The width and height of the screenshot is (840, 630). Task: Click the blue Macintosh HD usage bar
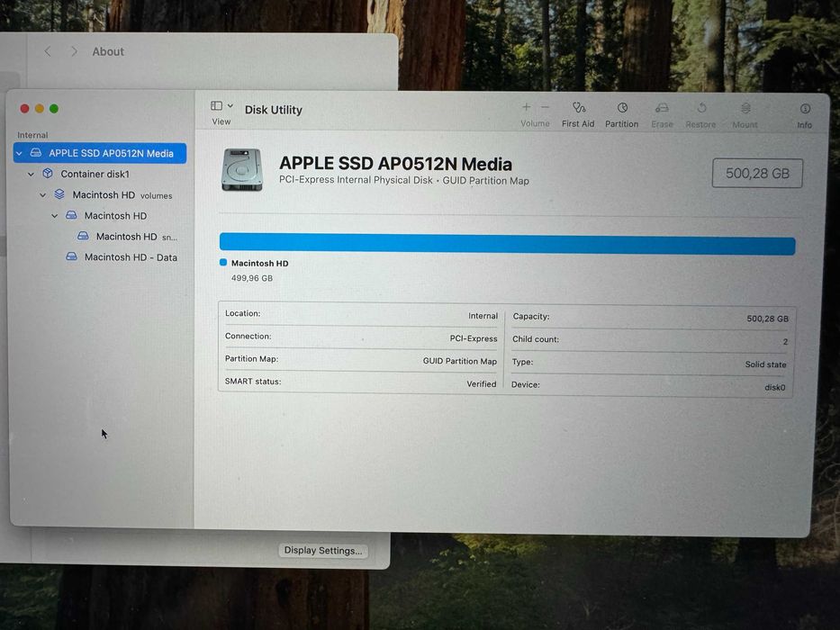[x=507, y=244]
